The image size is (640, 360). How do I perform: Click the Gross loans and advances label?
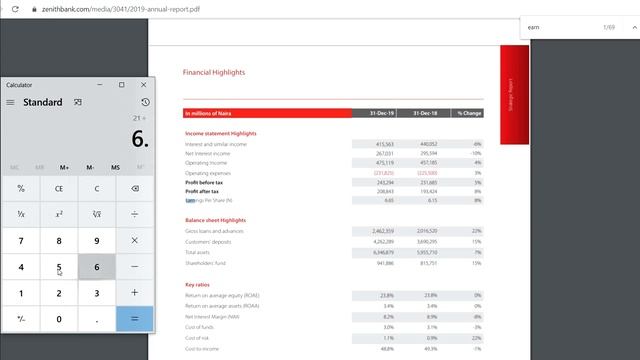pyautogui.click(x=214, y=231)
